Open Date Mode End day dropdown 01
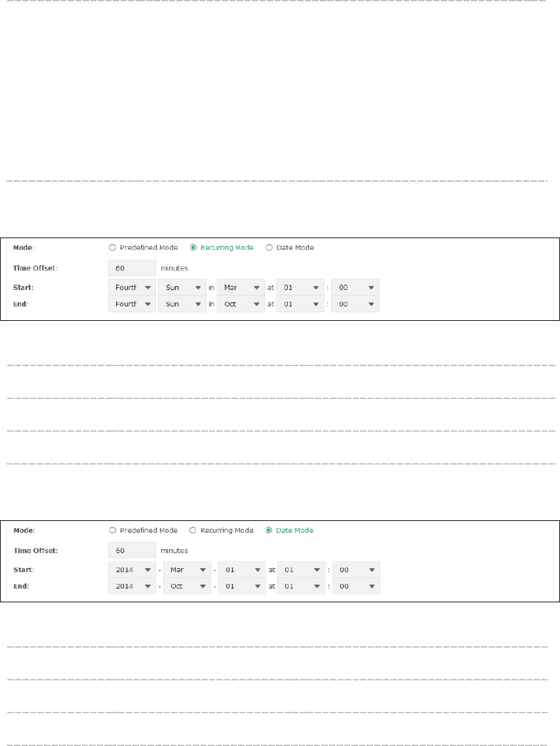This screenshot has height=746, width=560. (x=242, y=586)
